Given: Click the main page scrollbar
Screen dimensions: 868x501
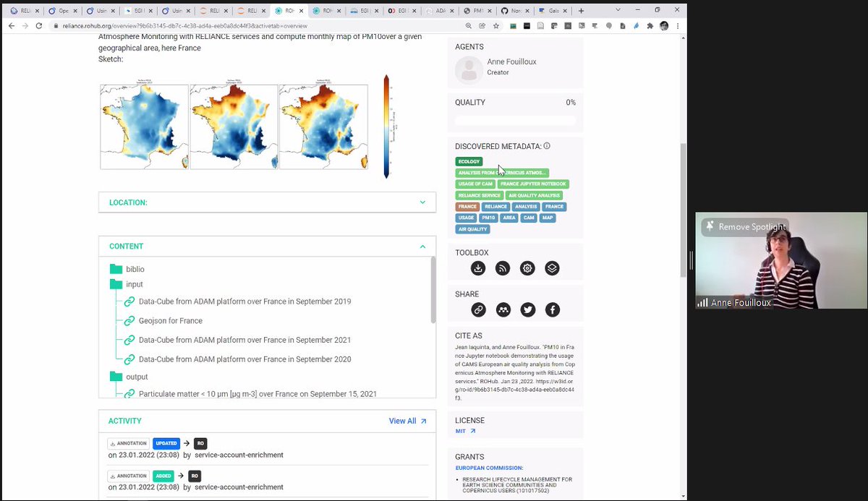Looking at the screenshot, I should pyautogui.click(x=683, y=210).
